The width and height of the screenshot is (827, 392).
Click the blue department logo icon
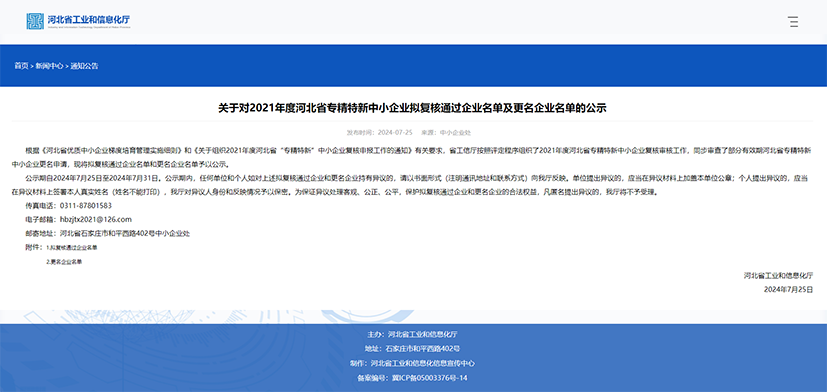35,21
